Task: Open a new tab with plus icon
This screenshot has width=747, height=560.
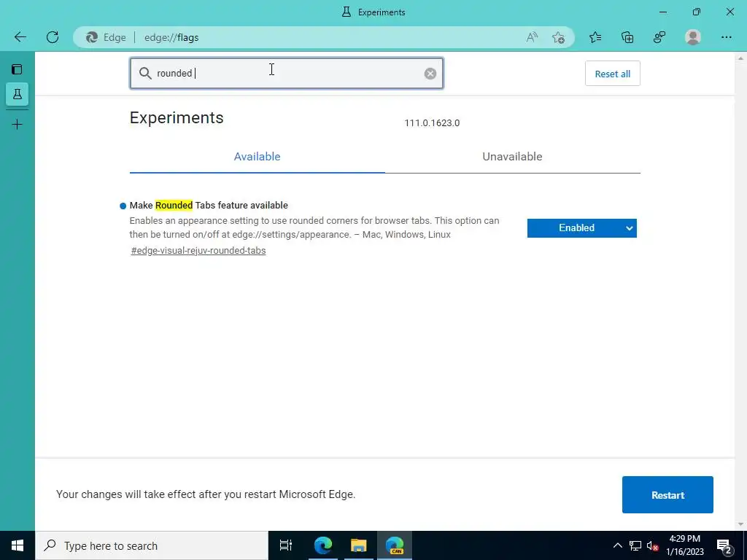Action: (x=18, y=125)
